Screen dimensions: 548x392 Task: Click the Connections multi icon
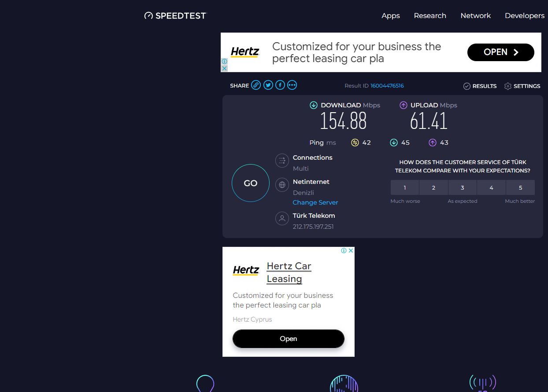coord(282,161)
